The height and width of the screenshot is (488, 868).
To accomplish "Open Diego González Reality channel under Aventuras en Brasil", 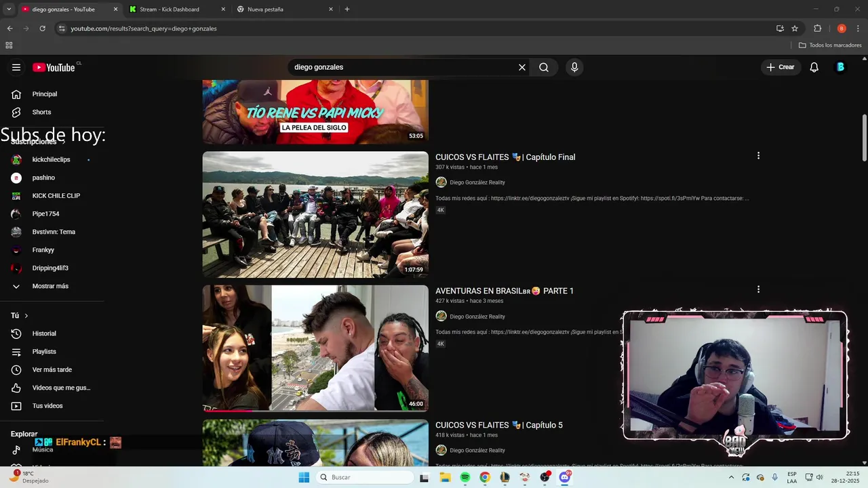I will 477,317.
